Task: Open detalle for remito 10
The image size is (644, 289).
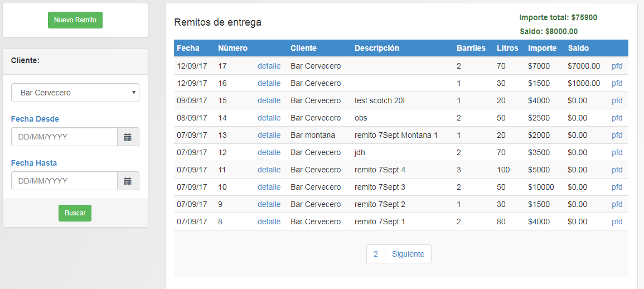Action: tap(269, 187)
